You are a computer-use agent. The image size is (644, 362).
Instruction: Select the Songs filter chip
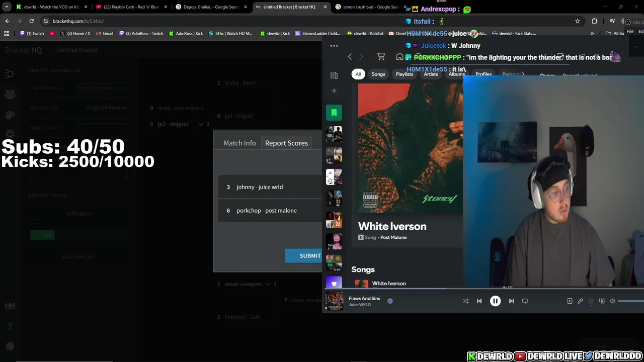378,74
